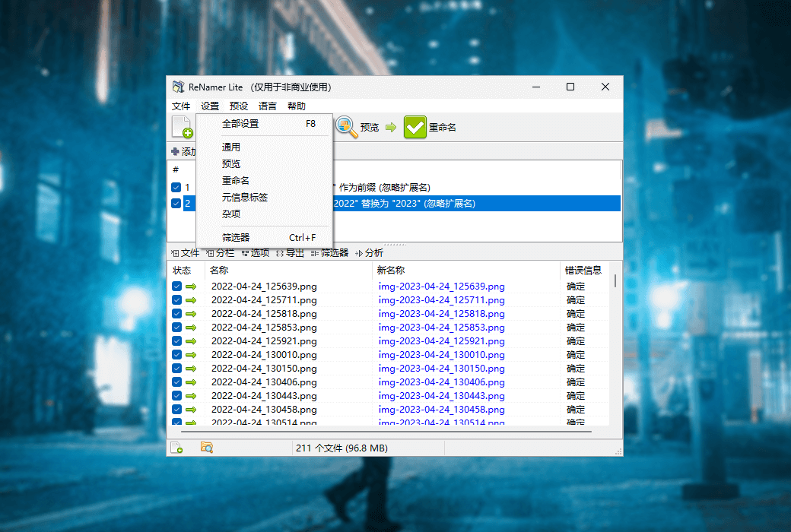Screen dimensions: 791x532
Task: Click the ReNamer Lite title bar icon
Action: click(178, 87)
